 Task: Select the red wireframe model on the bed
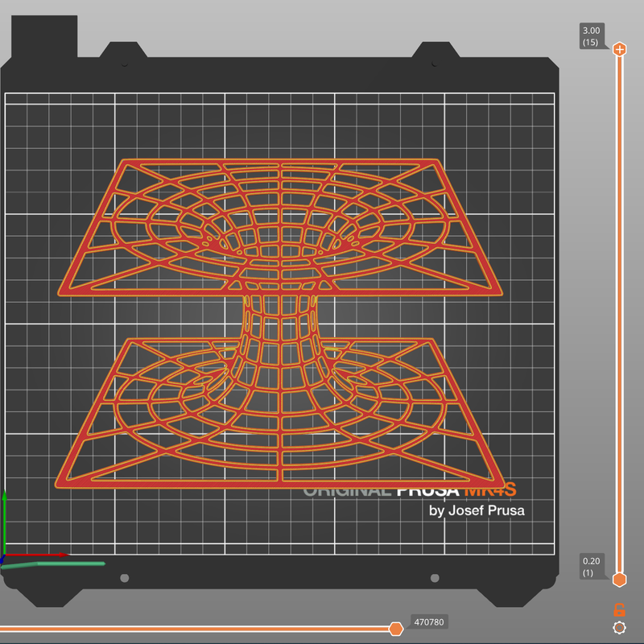[280, 324]
